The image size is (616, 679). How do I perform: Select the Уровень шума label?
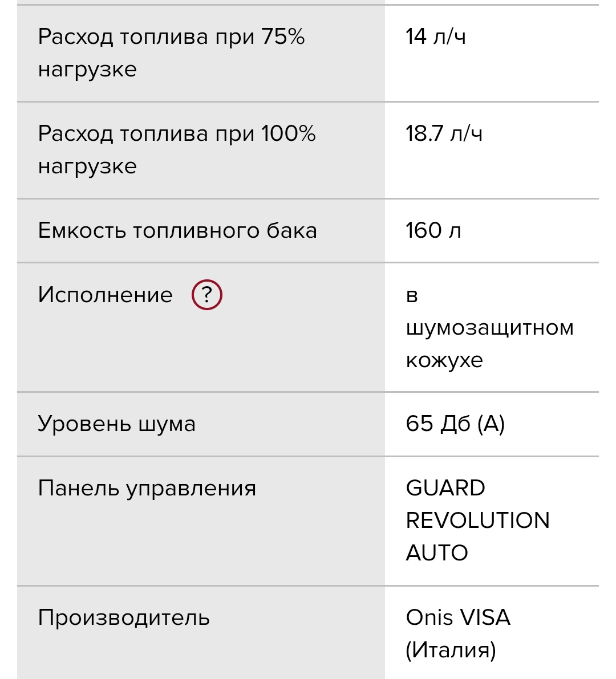point(116,424)
